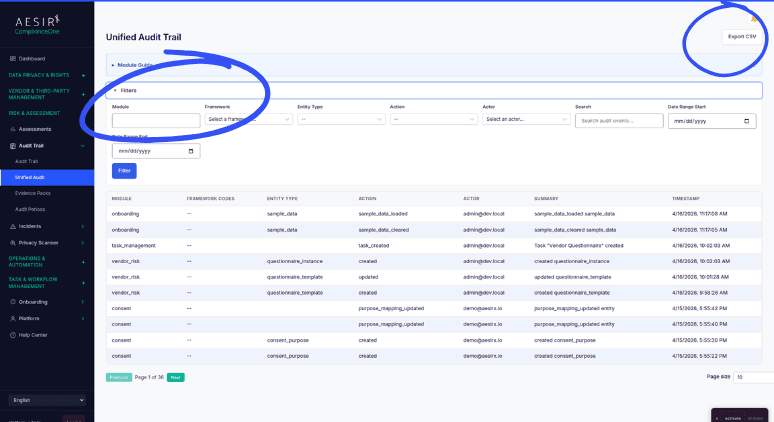Screen dimensions: 774x422
Task: Click the sample_data_loaded action cell
Action: point(383,214)
